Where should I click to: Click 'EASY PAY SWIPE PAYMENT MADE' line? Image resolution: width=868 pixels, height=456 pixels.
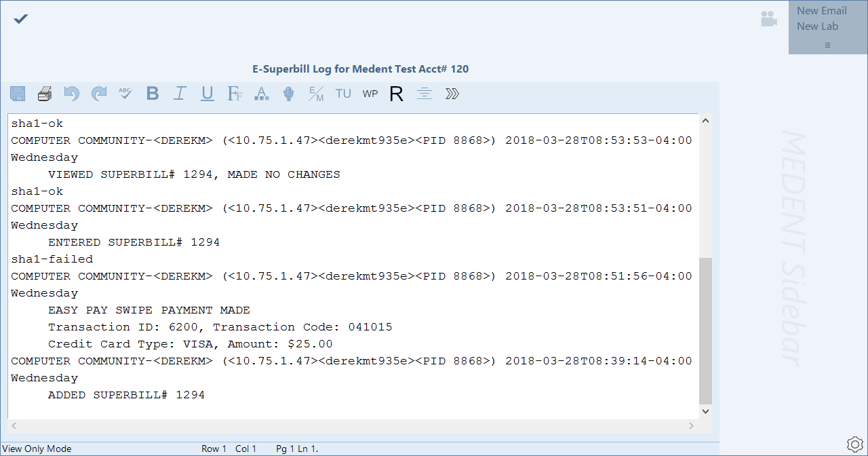(149, 310)
